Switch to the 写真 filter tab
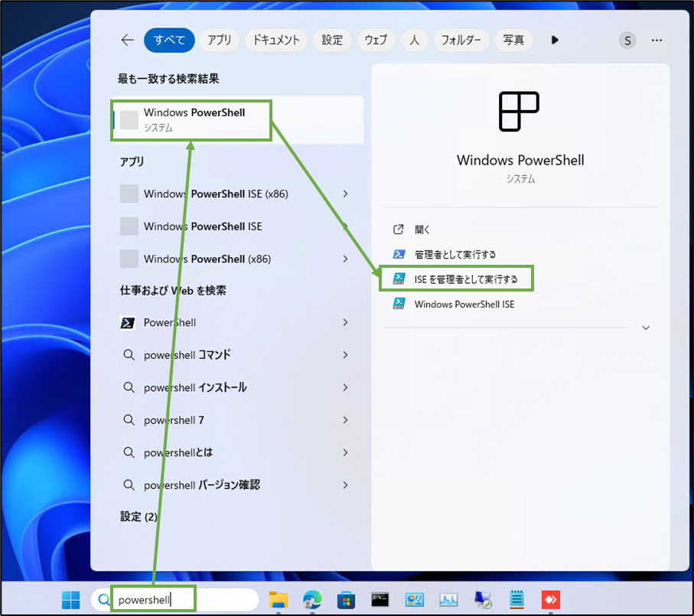This screenshot has width=694, height=616. tap(513, 41)
